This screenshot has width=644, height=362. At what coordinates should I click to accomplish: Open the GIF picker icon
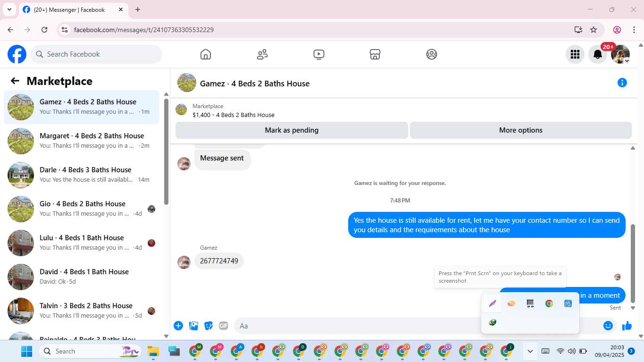tap(224, 326)
